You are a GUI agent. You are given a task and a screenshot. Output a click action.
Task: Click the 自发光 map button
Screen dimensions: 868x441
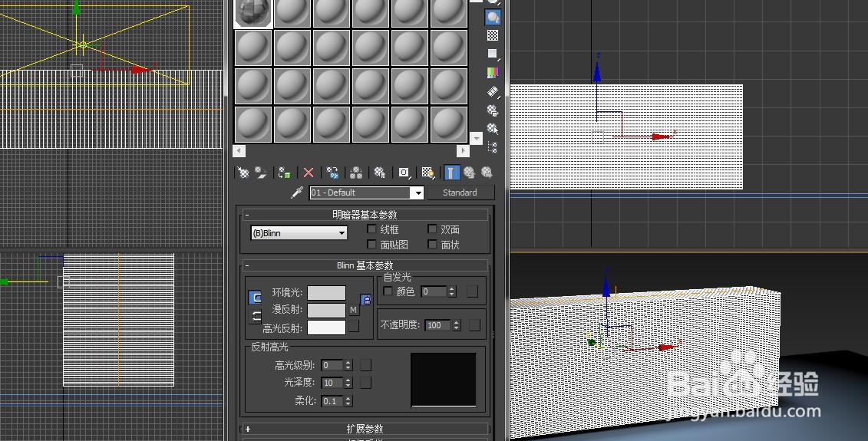pyautogui.click(x=472, y=291)
